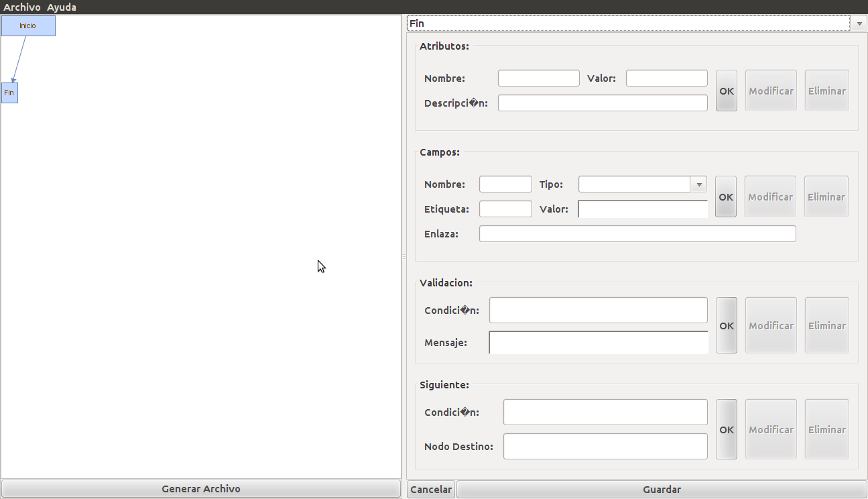
Task: Focus the Atributos Descripción field
Action: (x=603, y=103)
